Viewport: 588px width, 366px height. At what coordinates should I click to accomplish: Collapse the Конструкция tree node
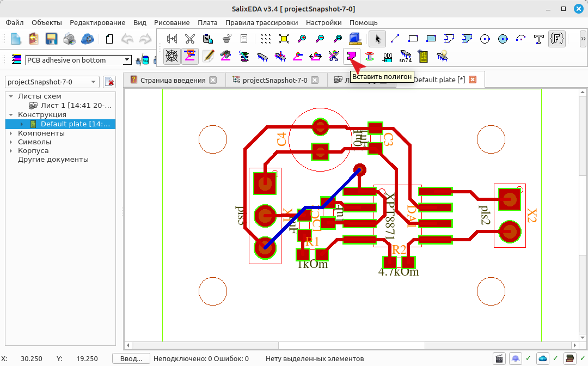[x=11, y=115]
